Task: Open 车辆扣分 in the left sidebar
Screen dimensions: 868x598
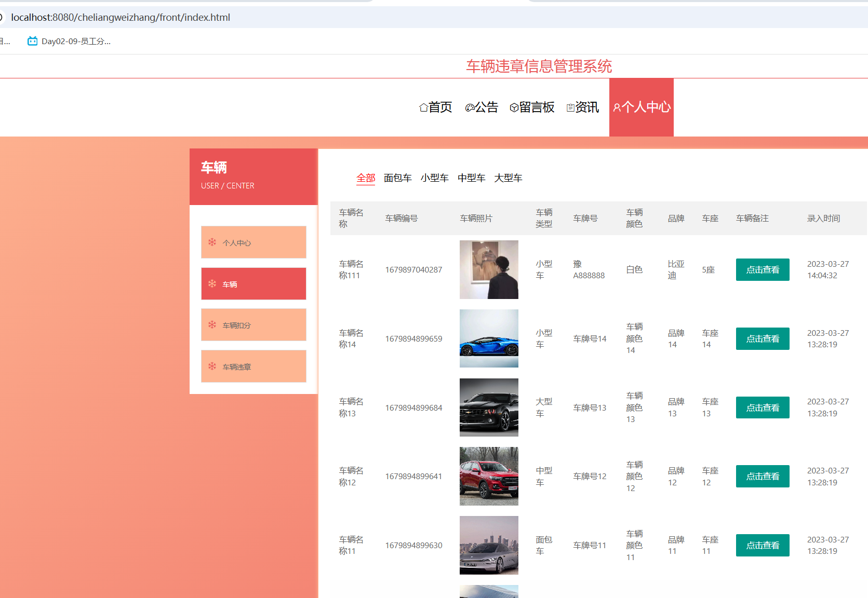Action: tap(253, 324)
